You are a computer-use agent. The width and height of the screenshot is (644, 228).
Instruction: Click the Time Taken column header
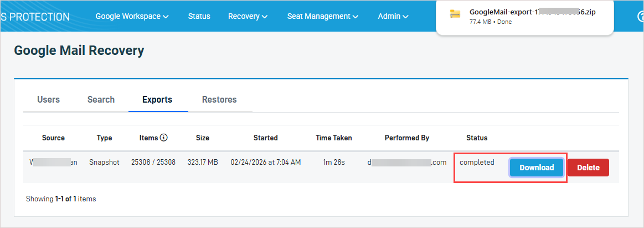tap(333, 138)
